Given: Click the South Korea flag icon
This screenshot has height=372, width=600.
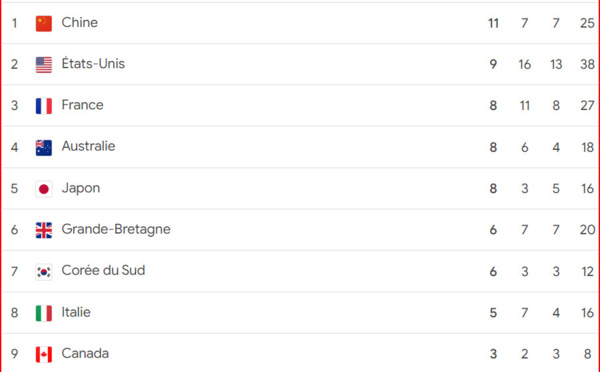Looking at the screenshot, I should pos(44,272).
